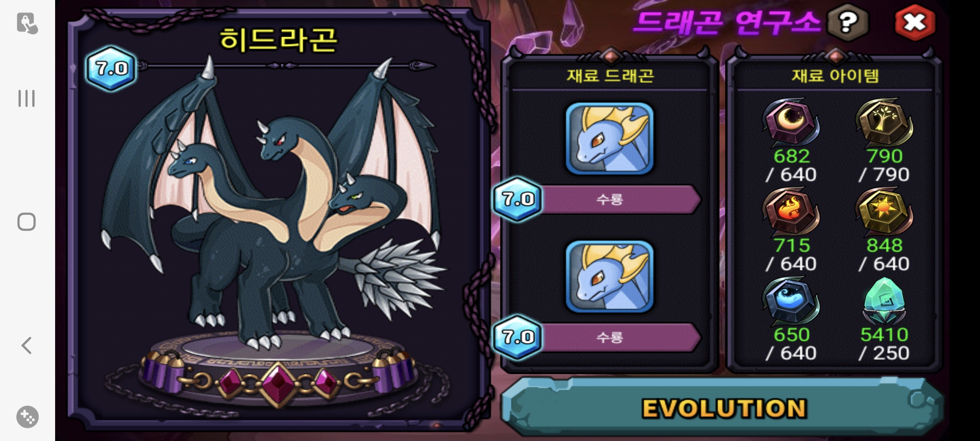The height and width of the screenshot is (441, 980).
Task: Tap the Android home button
Action: point(27,222)
